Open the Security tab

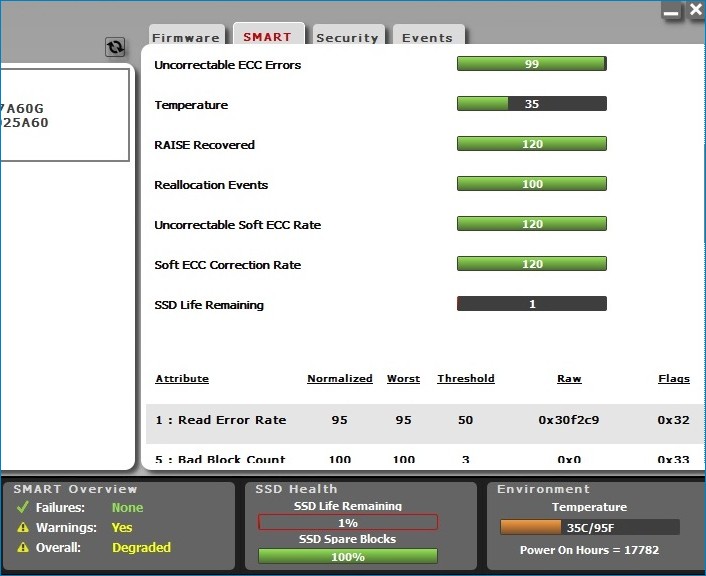(347, 37)
